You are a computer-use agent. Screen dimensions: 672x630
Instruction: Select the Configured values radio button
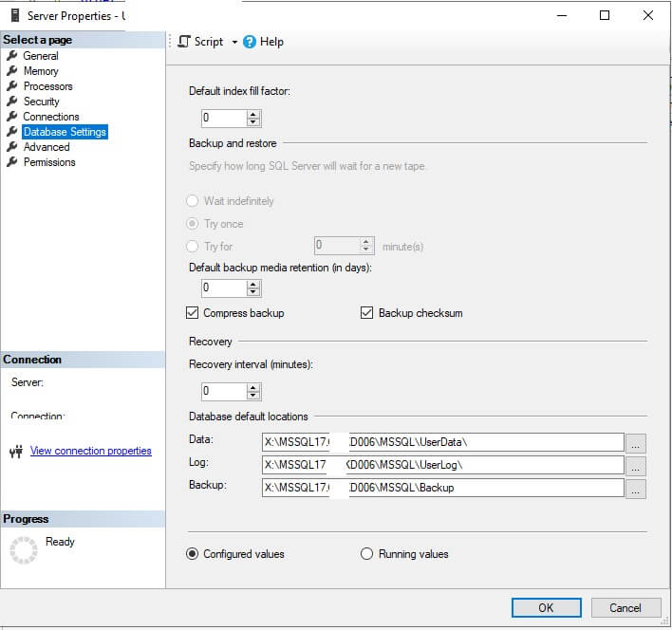193,554
